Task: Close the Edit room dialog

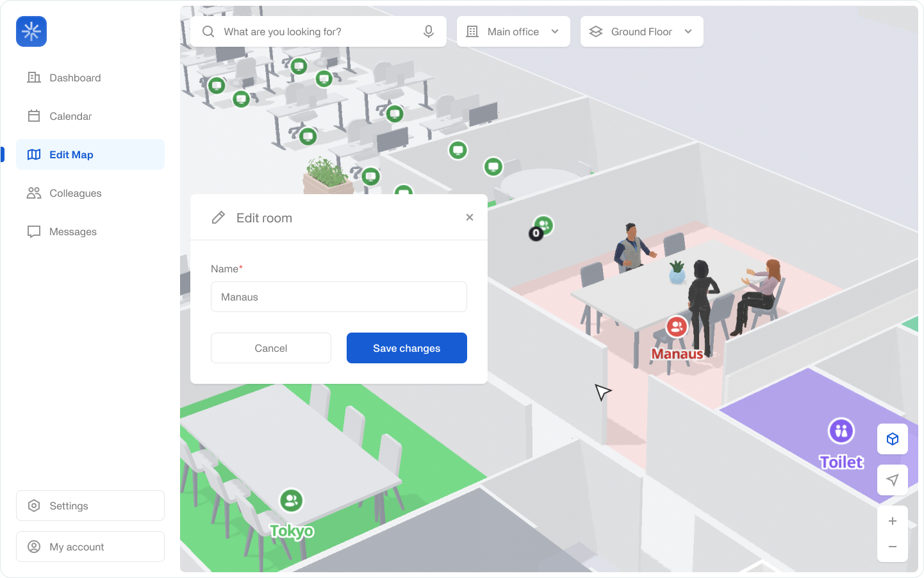Action: coord(470,217)
